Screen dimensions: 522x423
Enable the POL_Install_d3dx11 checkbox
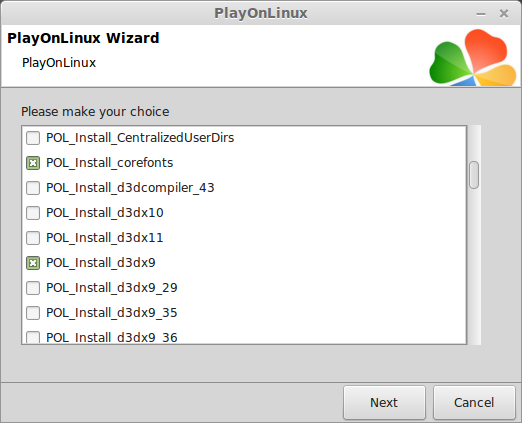[33, 238]
